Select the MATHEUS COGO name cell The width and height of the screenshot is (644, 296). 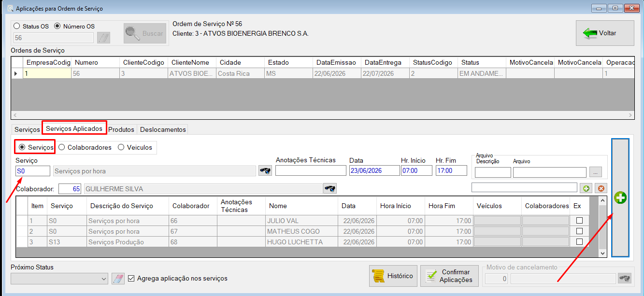click(x=302, y=231)
